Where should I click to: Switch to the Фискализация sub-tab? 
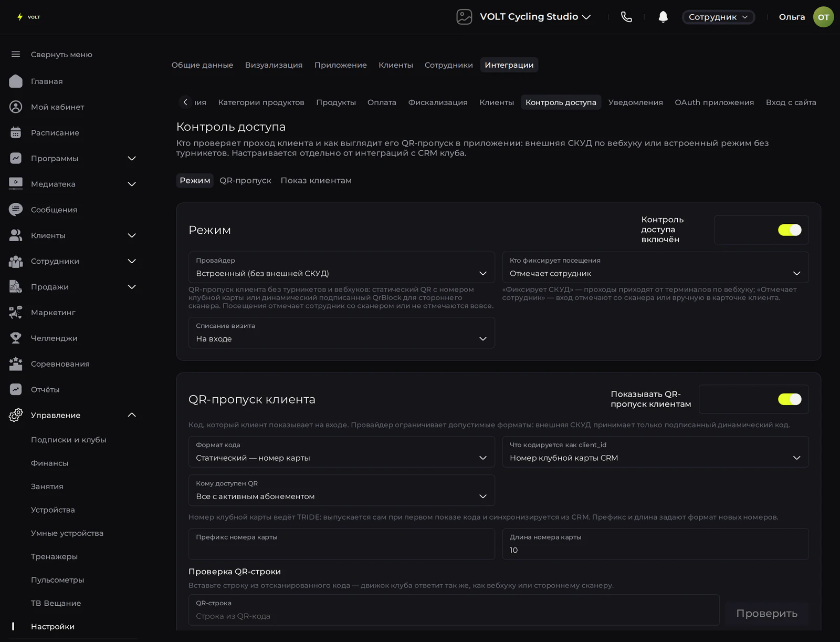click(x=438, y=102)
